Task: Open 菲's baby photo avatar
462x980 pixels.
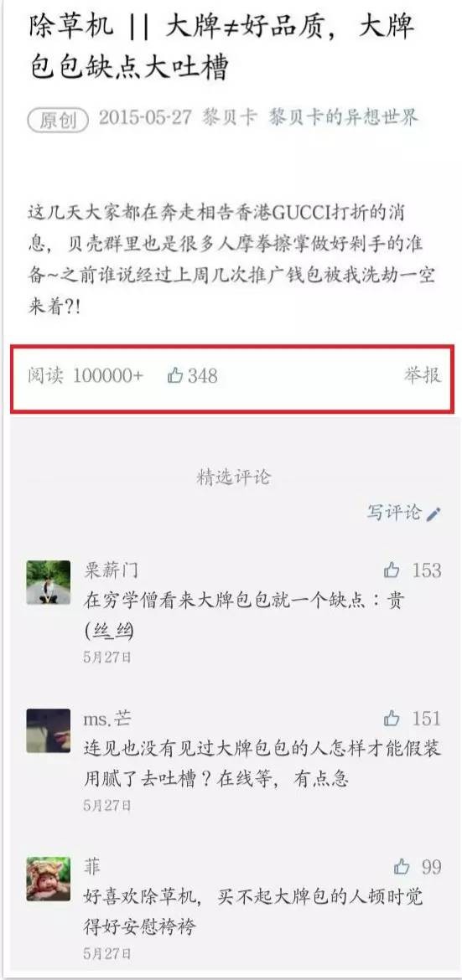Action: (x=48, y=879)
